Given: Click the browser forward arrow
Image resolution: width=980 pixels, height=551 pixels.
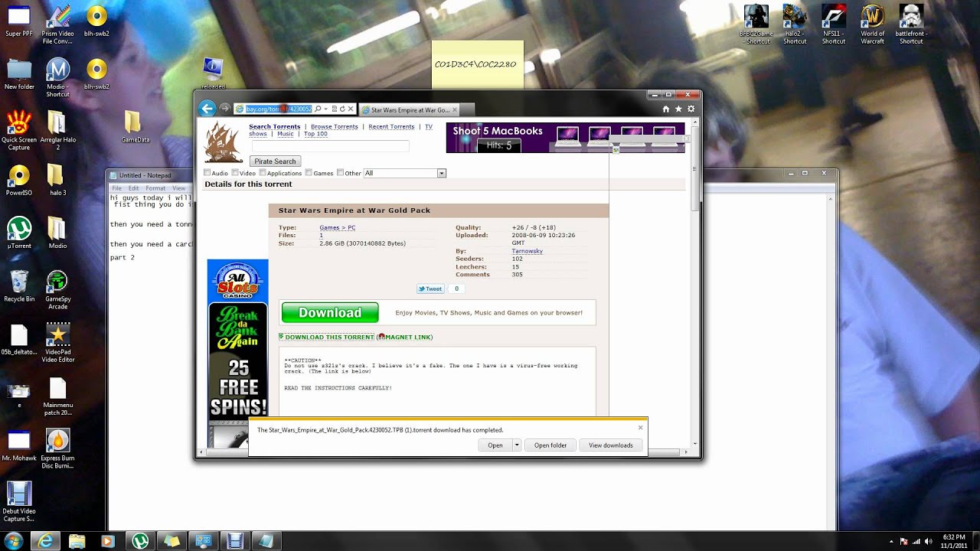Looking at the screenshot, I should click(x=224, y=109).
